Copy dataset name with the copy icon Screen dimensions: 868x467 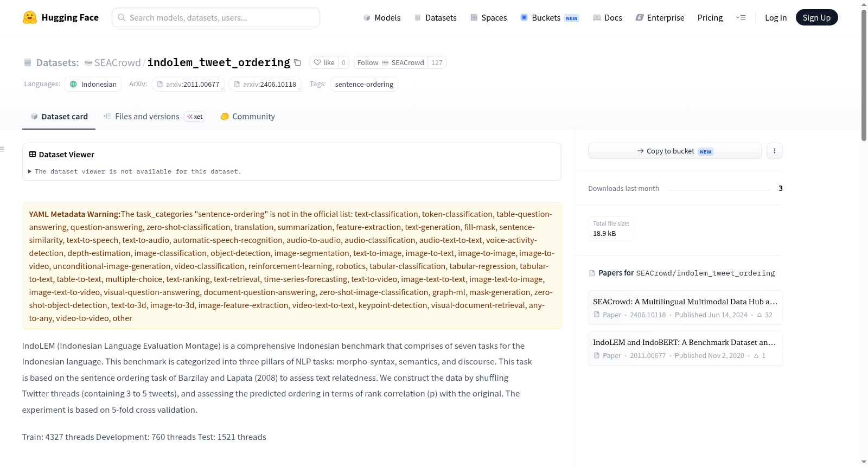[297, 62]
